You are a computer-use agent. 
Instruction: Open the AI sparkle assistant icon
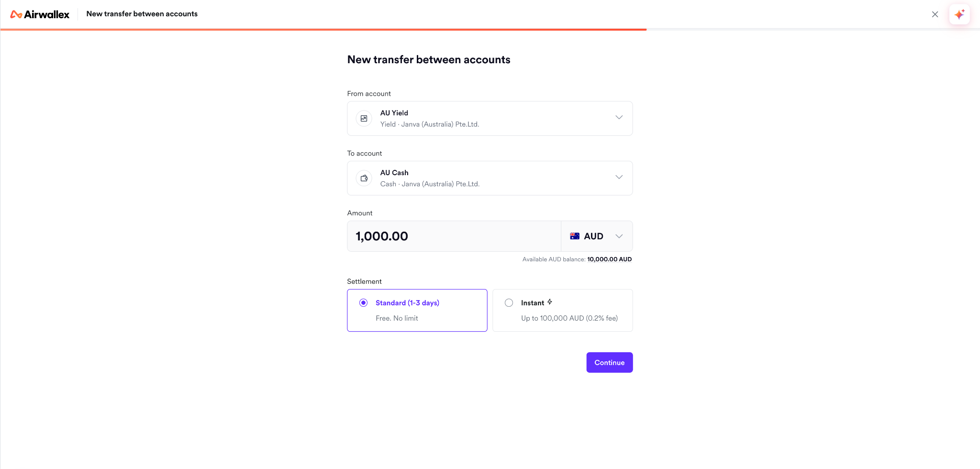tap(959, 14)
